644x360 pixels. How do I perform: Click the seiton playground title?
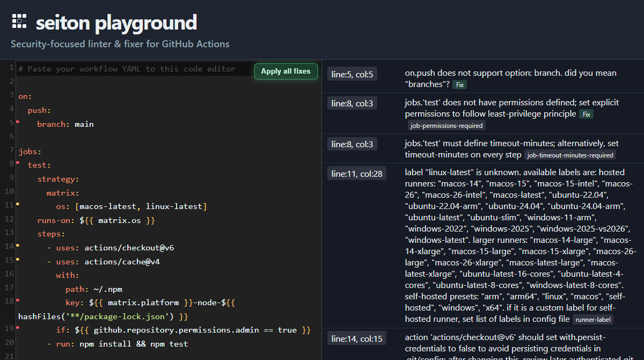116,23
